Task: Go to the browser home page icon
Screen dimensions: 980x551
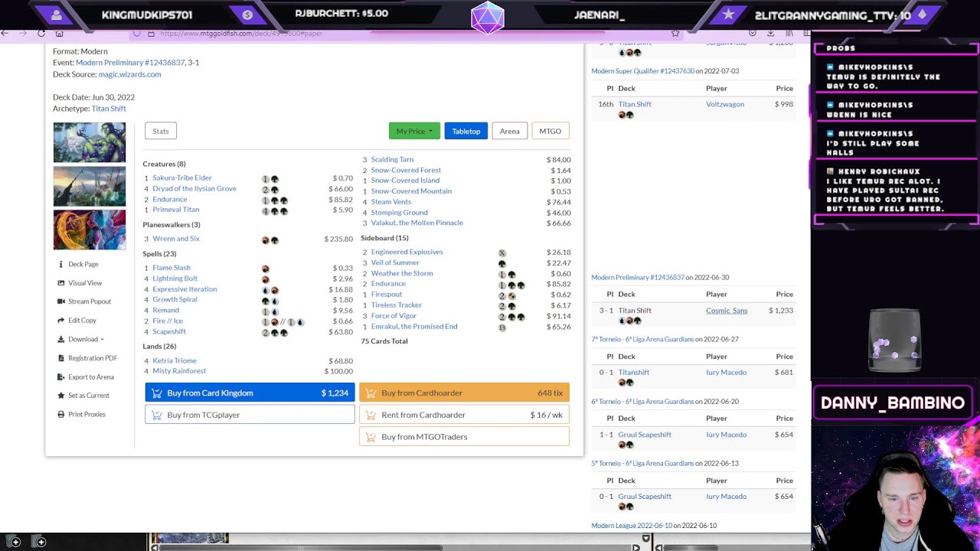Action: pos(60,33)
